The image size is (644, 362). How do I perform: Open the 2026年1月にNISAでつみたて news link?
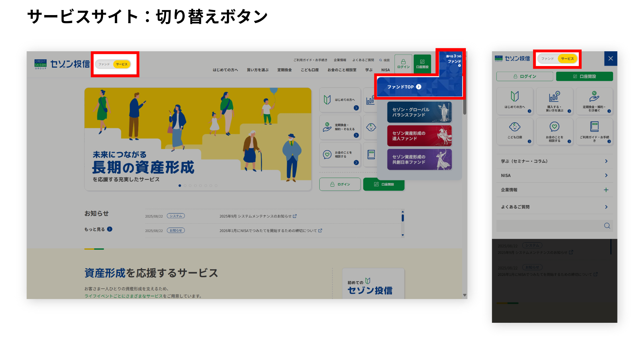point(271,231)
